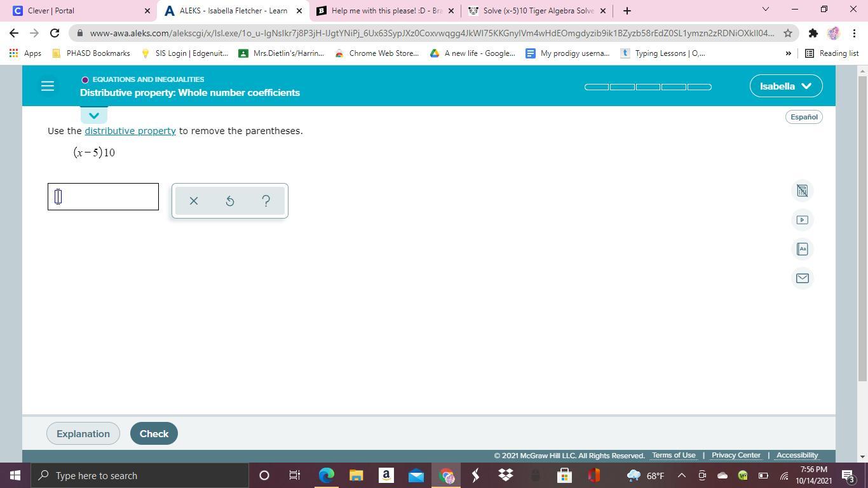Open the Chrome tab search dropdown arrow
Screen dimensions: 868x488
765,10
